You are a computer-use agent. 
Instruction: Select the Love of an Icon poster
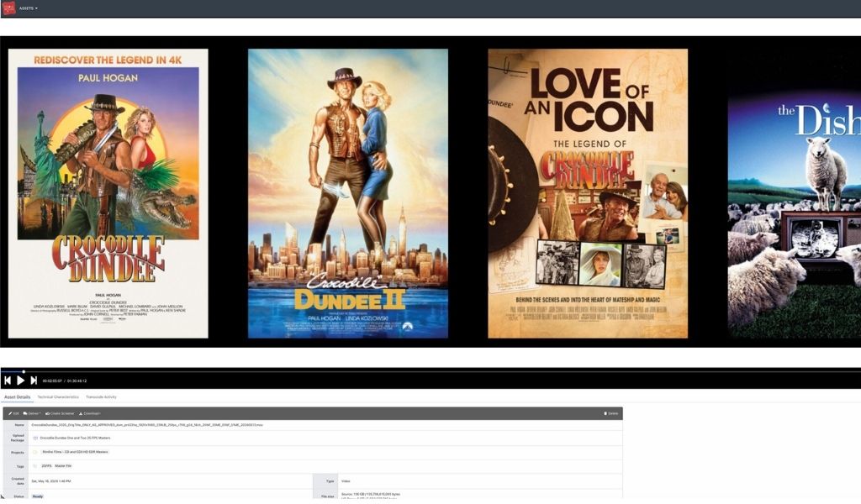588,193
